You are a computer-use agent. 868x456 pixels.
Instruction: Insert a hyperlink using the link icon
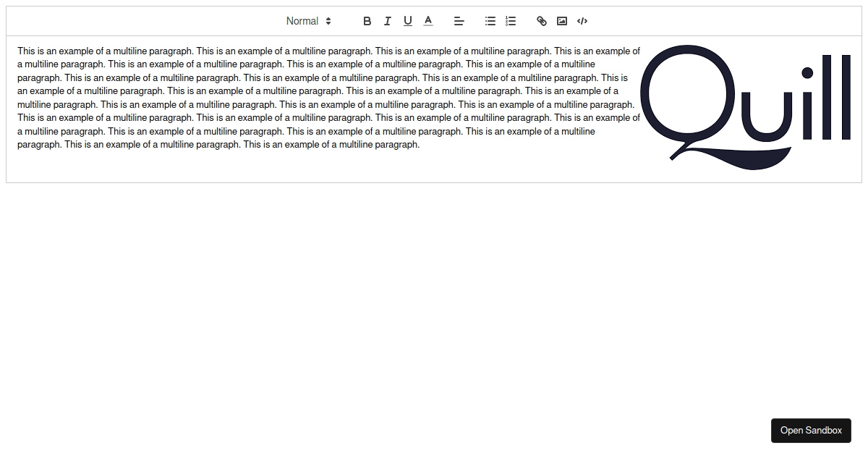pyautogui.click(x=542, y=21)
